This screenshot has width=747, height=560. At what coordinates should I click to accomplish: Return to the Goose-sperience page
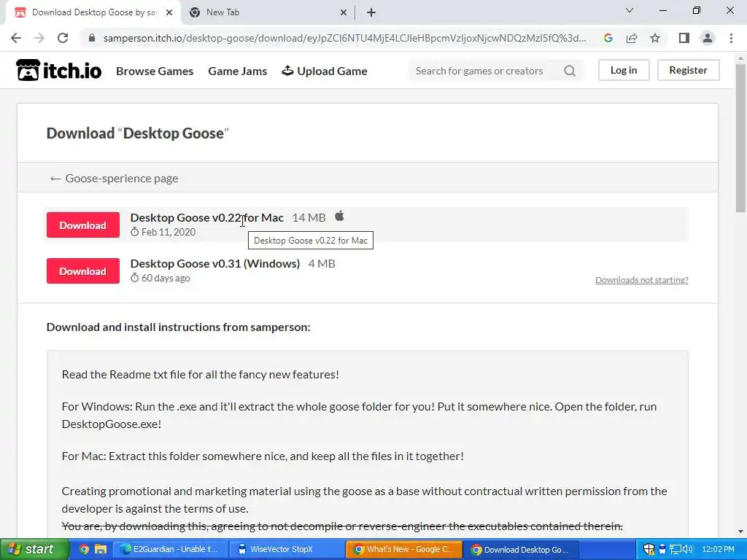(x=114, y=178)
